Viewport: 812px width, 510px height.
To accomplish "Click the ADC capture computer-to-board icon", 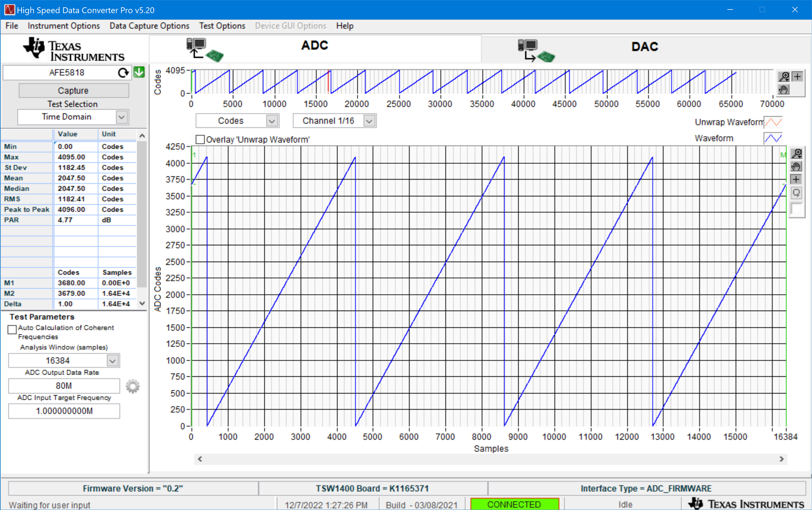I will [205, 50].
